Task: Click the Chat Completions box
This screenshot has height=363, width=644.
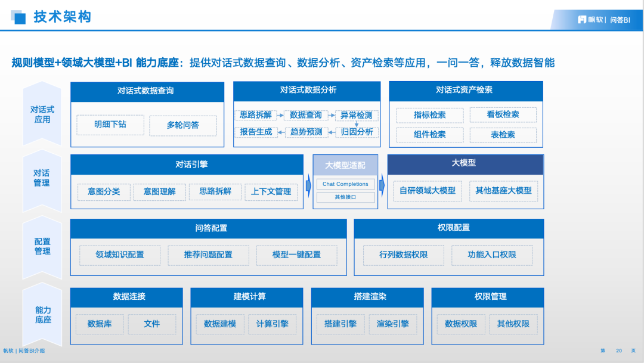Action: (345, 184)
